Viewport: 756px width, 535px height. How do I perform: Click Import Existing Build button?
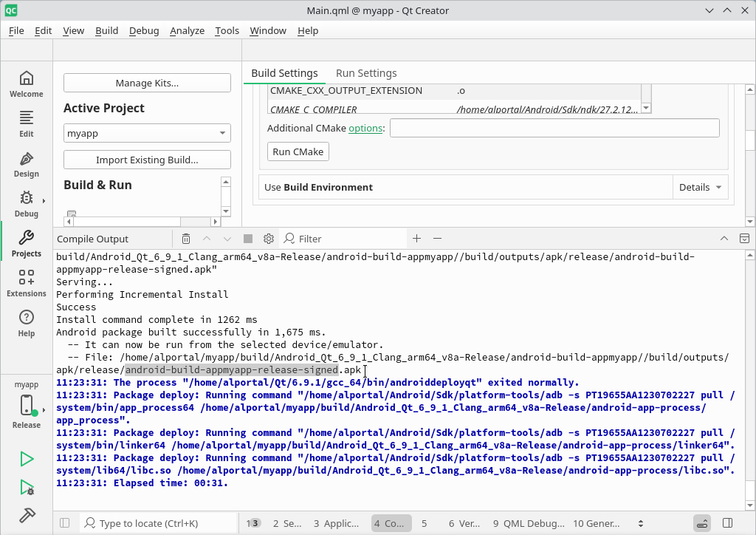coord(147,160)
